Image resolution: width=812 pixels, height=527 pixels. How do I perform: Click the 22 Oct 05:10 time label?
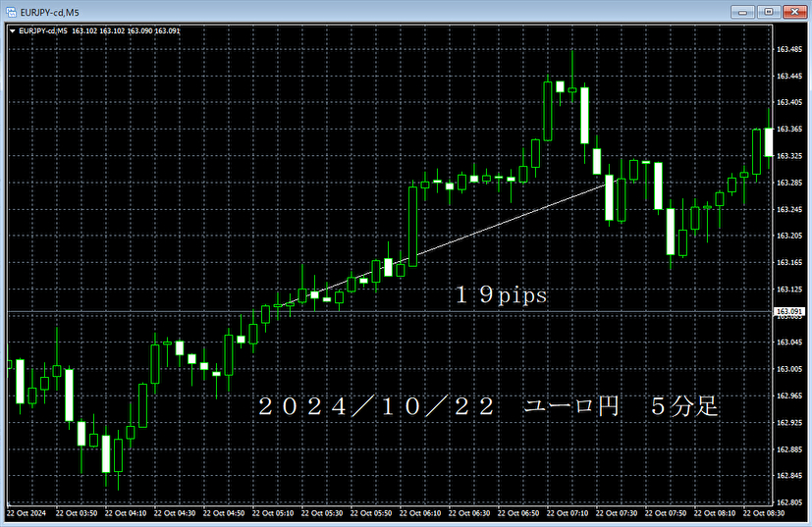[x=273, y=513]
